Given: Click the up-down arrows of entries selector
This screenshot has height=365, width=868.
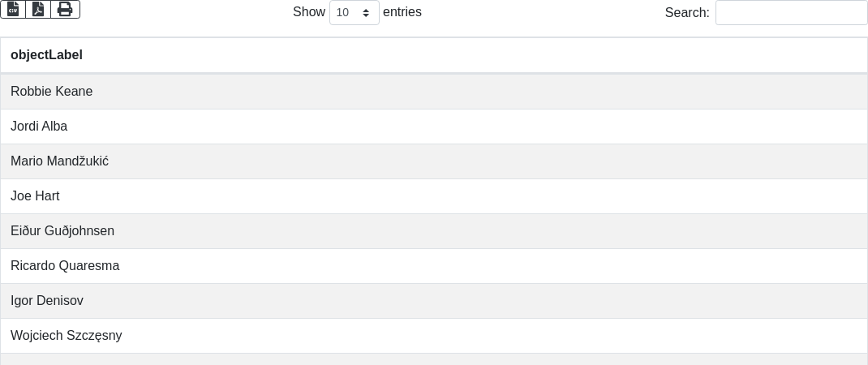Looking at the screenshot, I should click(x=366, y=13).
